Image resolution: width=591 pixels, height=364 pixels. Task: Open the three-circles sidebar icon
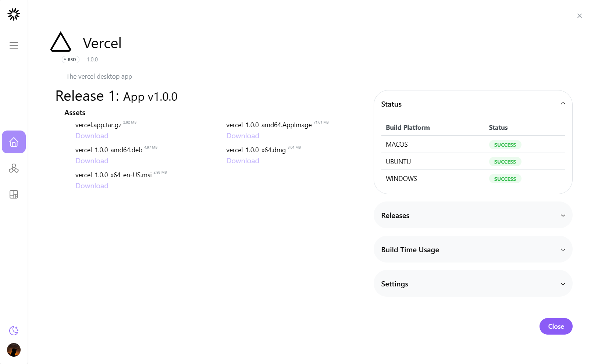click(x=14, y=168)
